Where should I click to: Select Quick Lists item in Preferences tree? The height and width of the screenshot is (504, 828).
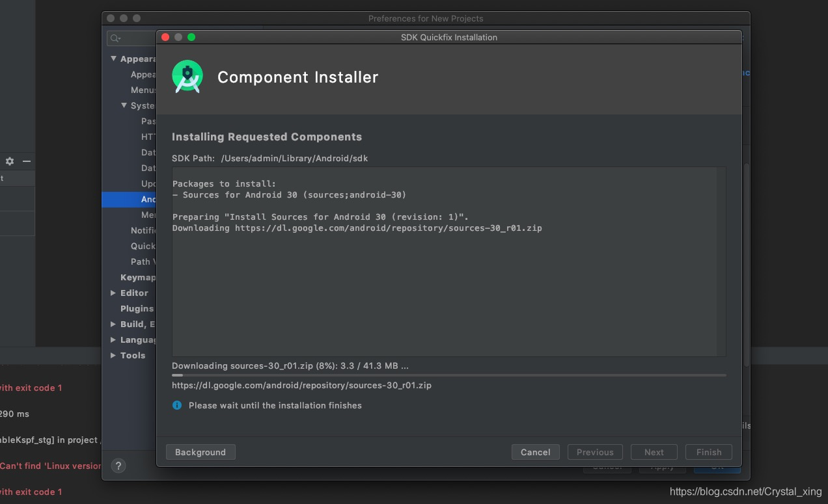pos(143,246)
